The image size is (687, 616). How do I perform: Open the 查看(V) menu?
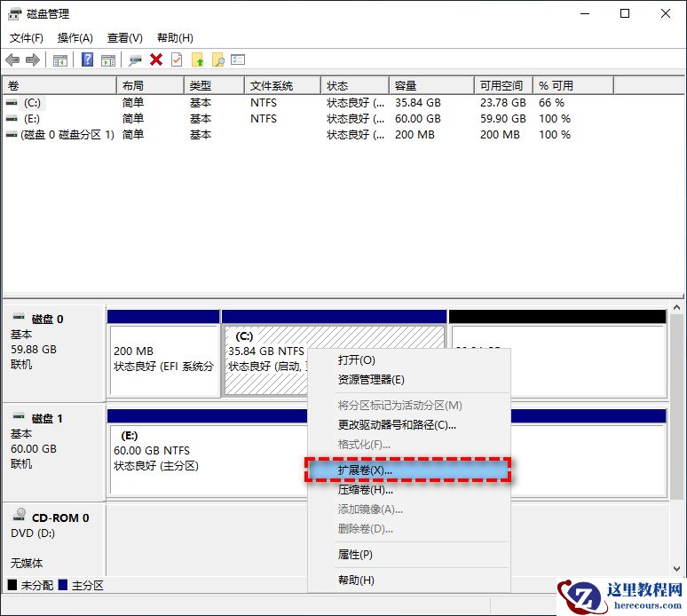point(125,38)
